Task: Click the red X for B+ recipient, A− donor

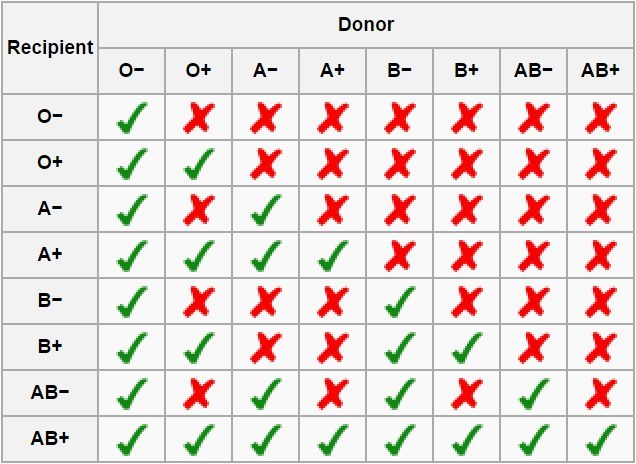Action: [266, 347]
